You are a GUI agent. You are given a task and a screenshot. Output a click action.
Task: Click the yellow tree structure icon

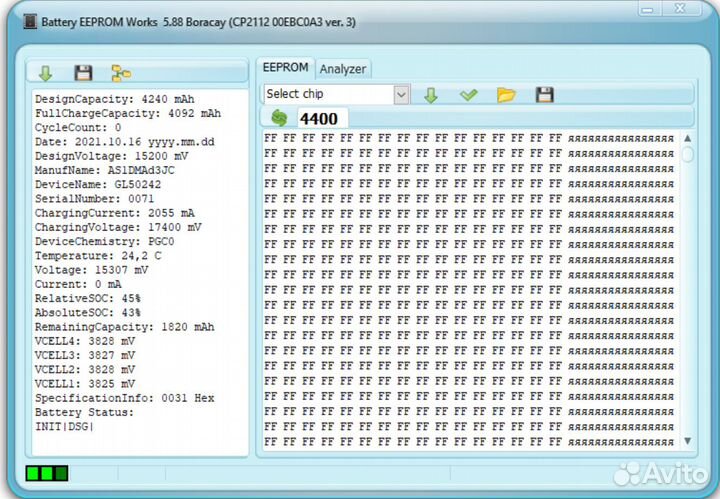pos(121,73)
